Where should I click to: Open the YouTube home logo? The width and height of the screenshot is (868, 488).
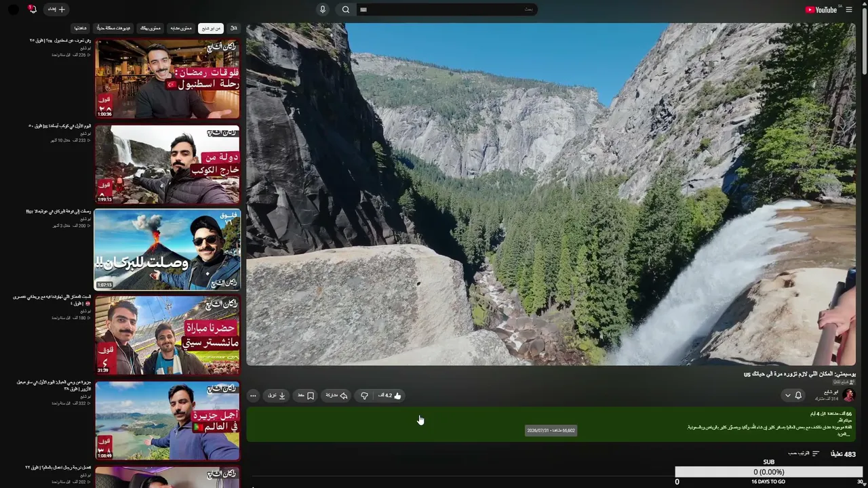[821, 9]
